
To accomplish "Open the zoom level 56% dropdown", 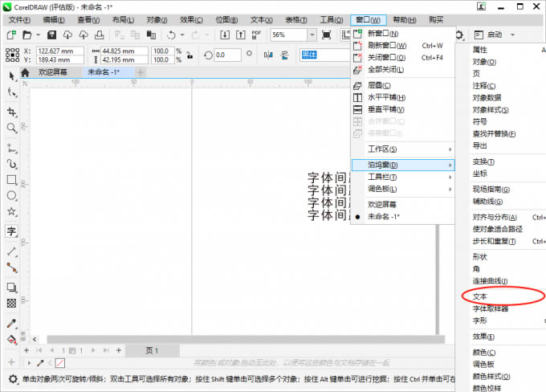I will 312,35.
